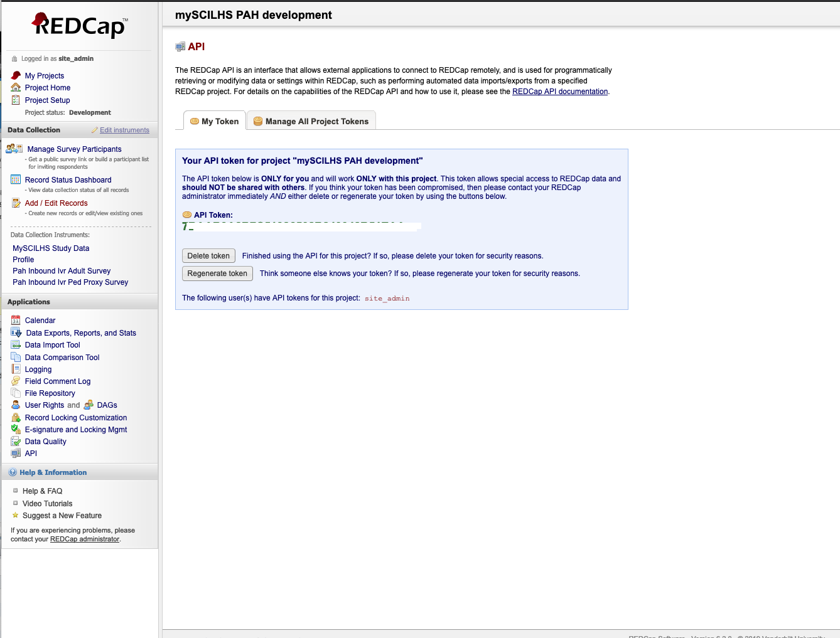Open Add / Edit Records page
840x638 pixels.
[56, 203]
